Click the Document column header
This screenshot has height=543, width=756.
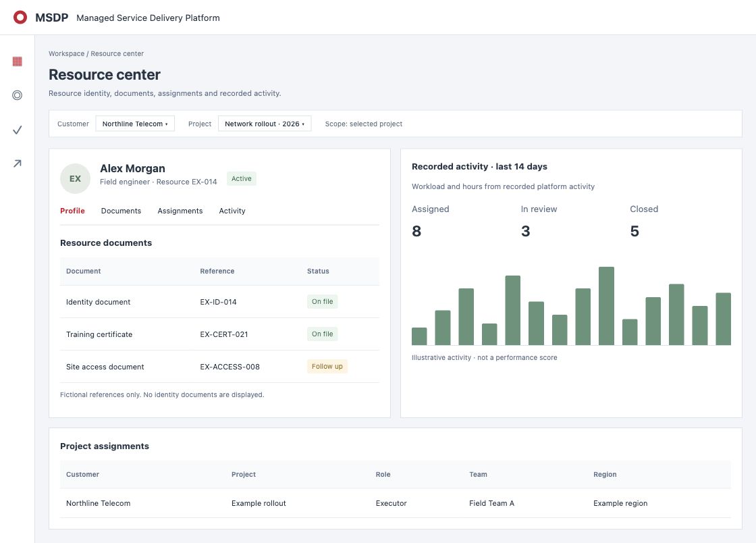pos(84,271)
